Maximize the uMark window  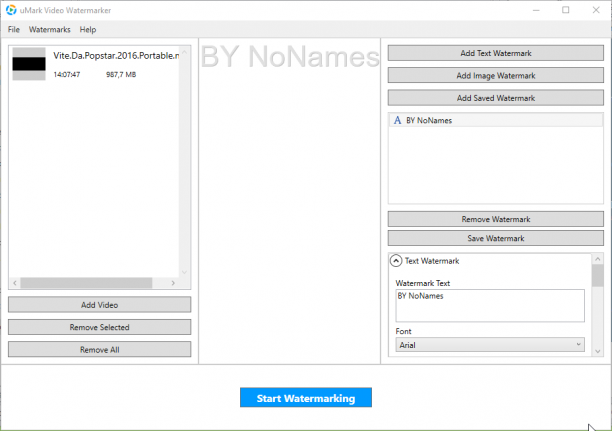click(566, 10)
